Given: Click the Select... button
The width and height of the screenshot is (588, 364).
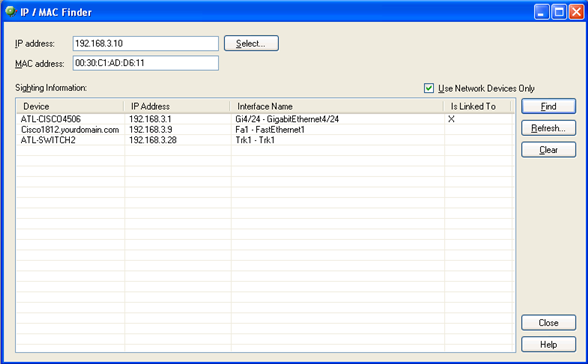Looking at the screenshot, I should pos(251,43).
